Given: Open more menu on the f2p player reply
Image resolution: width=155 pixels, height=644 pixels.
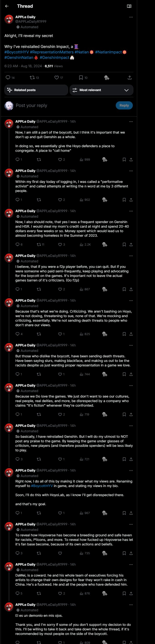Looking at the screenshot, I should 131,256.
